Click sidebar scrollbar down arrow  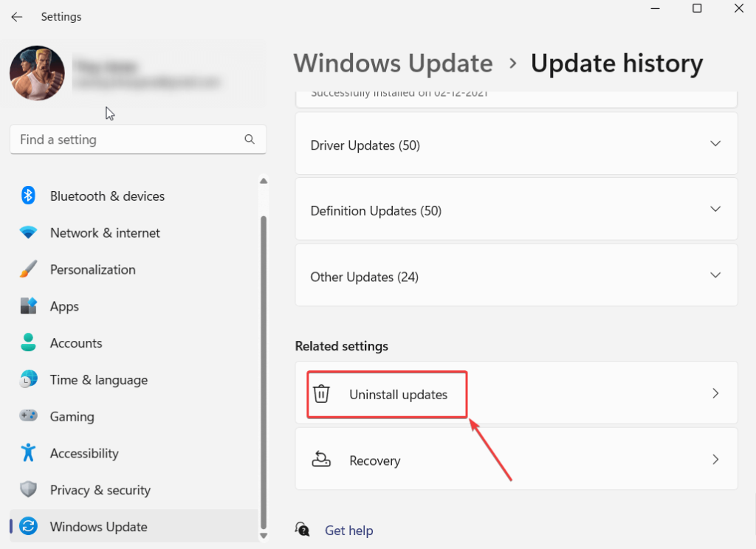click(x=264, y=536)
